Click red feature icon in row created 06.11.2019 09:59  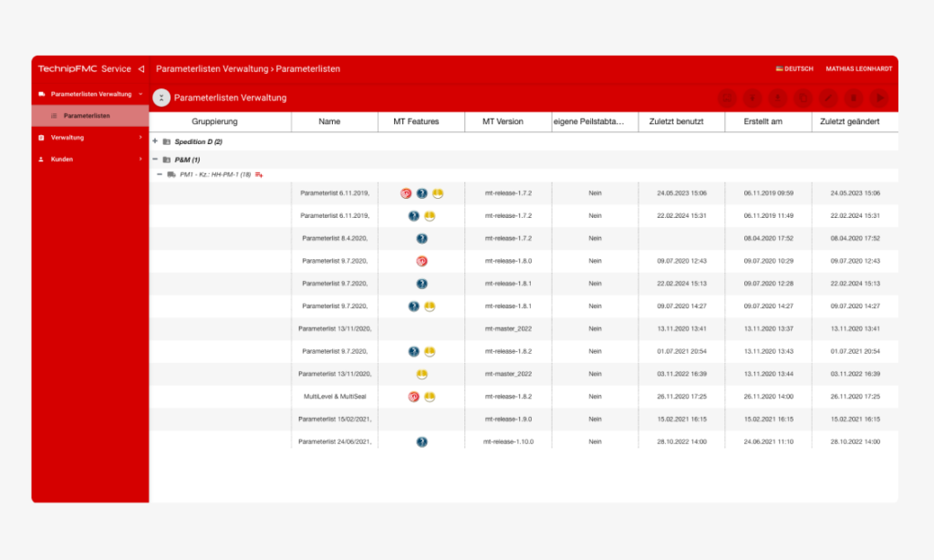pos(406,193)
